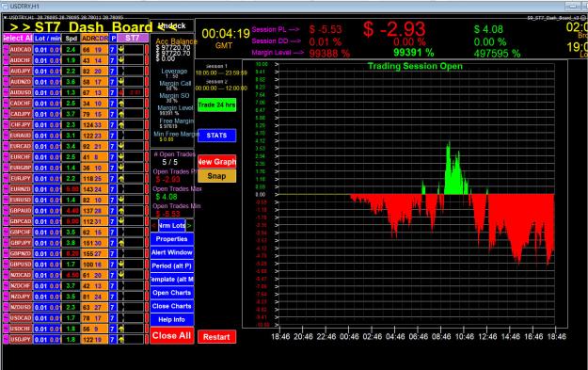
Task: Click the down arrow in the AUDNZD row
Action: [121, 81]
